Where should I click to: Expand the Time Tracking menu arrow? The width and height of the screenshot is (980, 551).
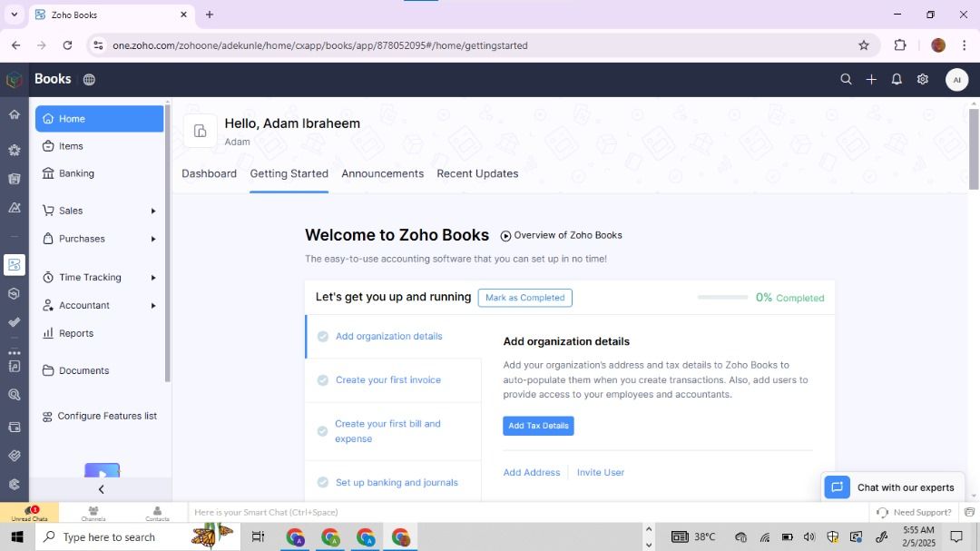pyautogui.click(x=153, y=278)
